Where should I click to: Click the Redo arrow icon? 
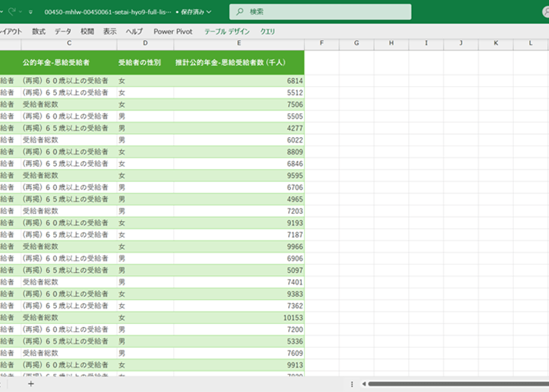(x=11, y=11)
